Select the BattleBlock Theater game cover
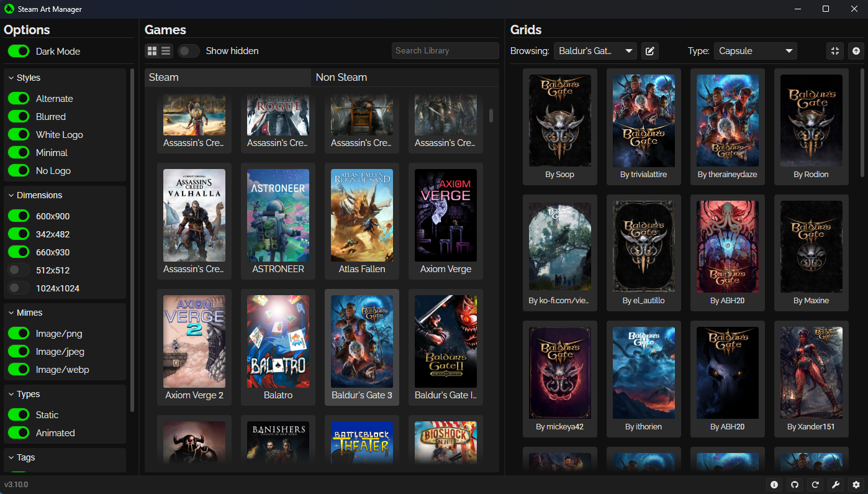 pos(362,442)
